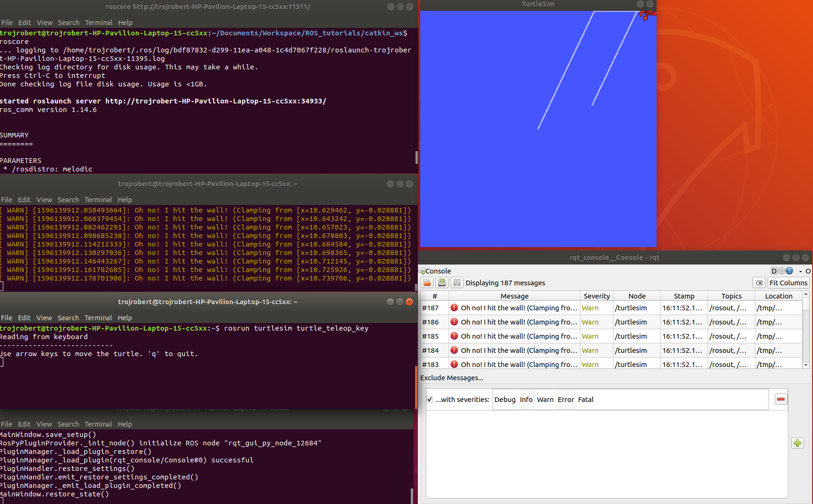
Task: Click the message table scrollbar up arrow
Action: [806, 294]
